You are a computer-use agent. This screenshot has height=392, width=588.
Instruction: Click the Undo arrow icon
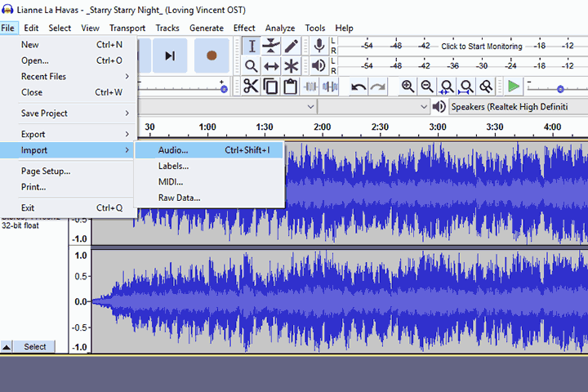tap(359, 87)
